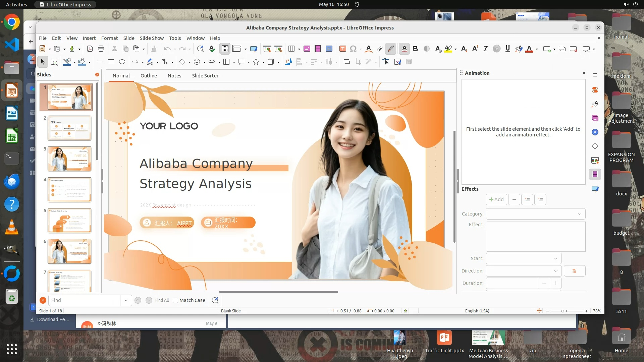Open the Find history dropdown arrow
Viewport: 644px width, 362px height.
click(126, 300)
